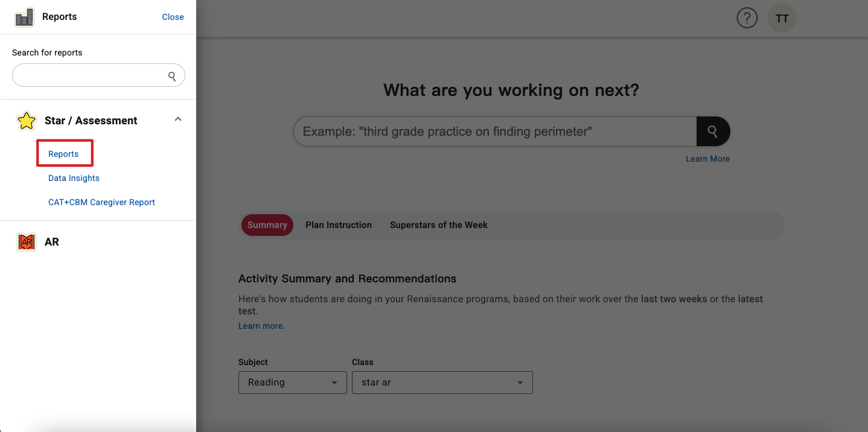
Task: Open the CAT+CBM Caregiver Report link
Action: coord(101,202)
